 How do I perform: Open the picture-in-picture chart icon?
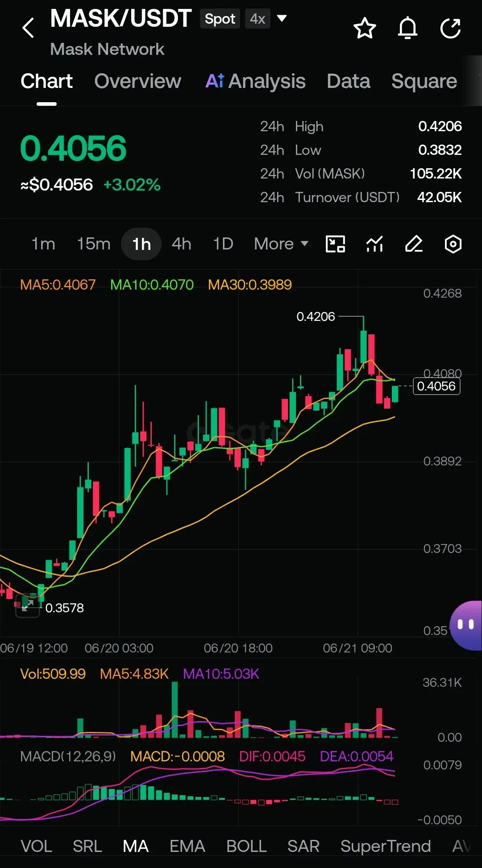click(x=335, y=244)
